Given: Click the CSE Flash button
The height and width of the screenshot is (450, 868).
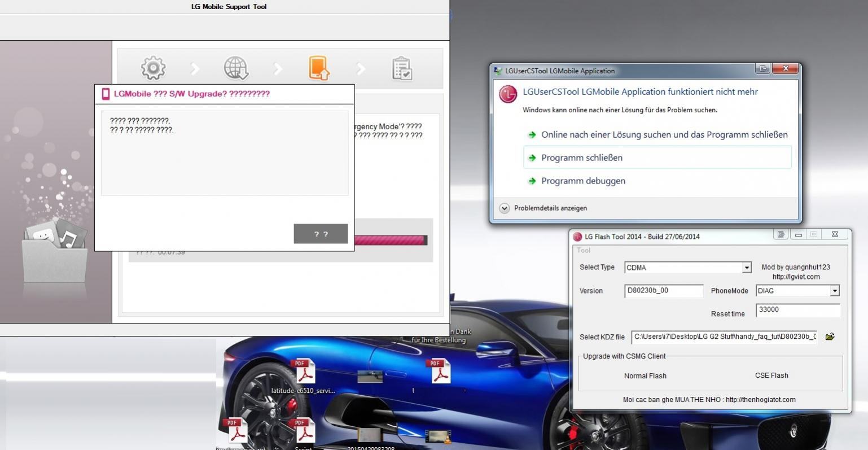Looking at the screenshot, I should pyautogui.click(x=771, y=375).
